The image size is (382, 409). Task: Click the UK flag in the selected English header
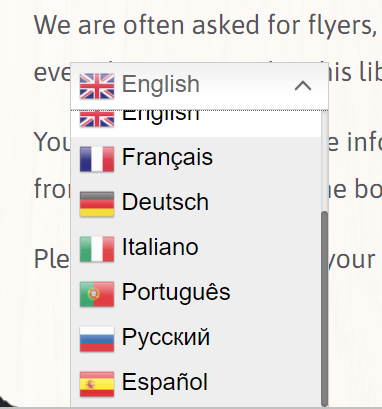(97, 86)
